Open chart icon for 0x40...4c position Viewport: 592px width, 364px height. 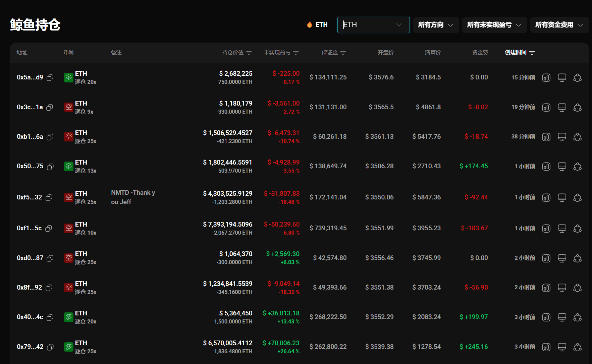click(x=546, y=317)
